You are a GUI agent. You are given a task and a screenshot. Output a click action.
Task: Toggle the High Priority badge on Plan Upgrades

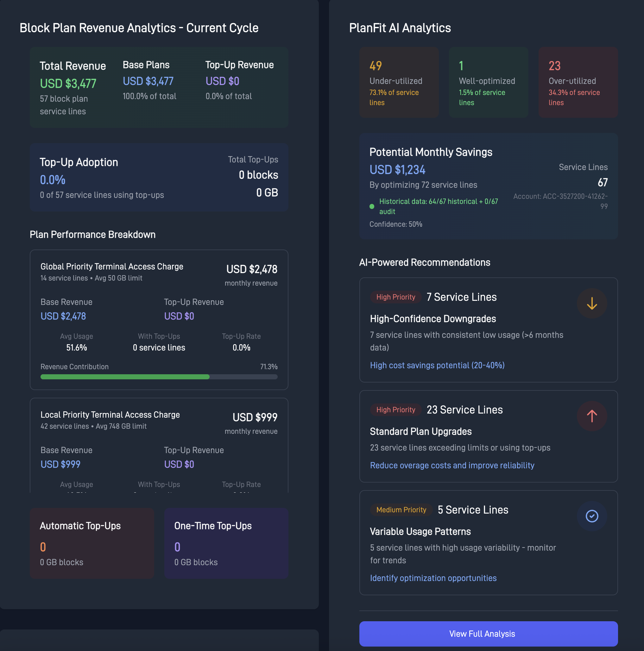pos(396,410)
